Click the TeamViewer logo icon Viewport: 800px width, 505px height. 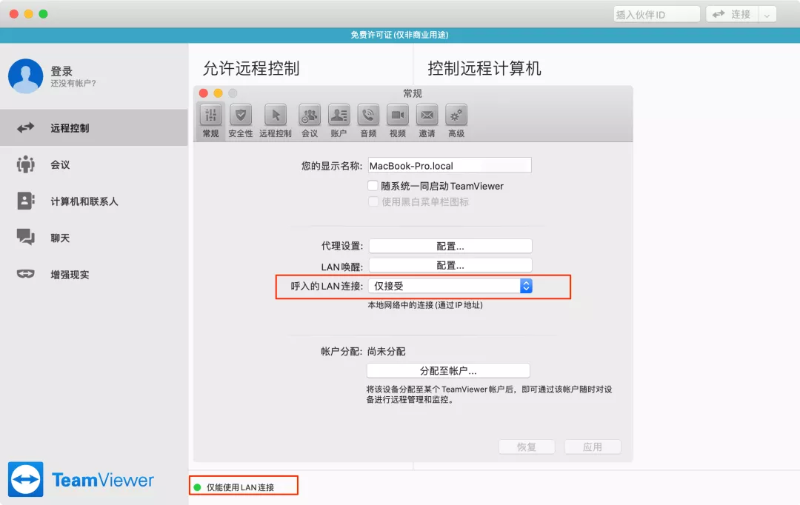26,479
